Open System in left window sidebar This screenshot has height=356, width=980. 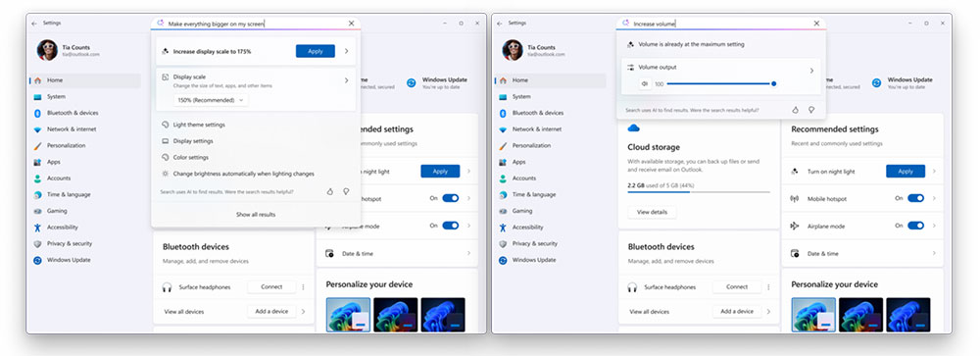coord(85,97)
